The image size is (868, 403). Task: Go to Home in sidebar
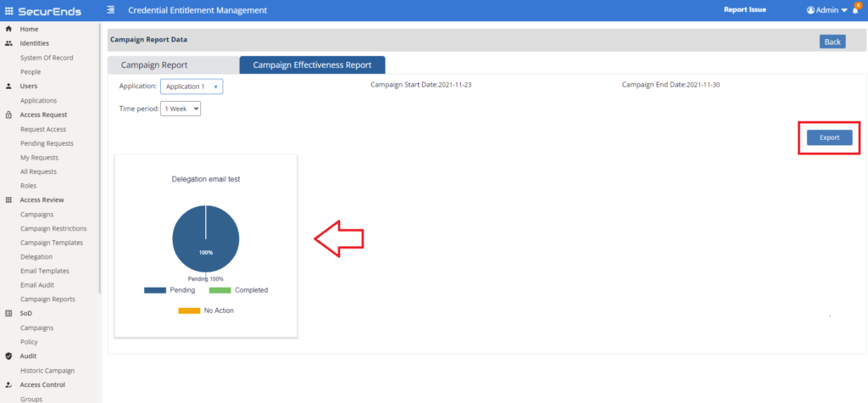coord(30,29)
